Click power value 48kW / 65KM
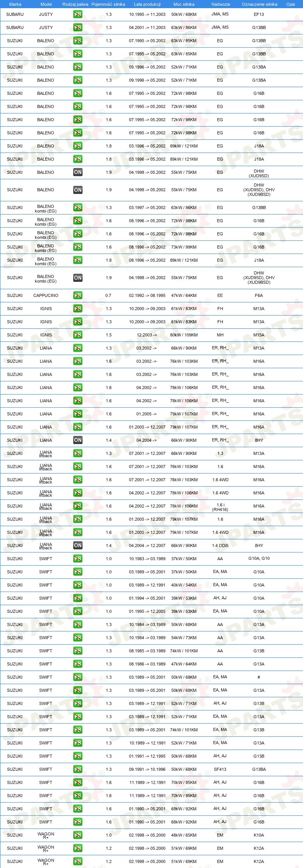The image size is (303, 868). (x=184, y=835)
